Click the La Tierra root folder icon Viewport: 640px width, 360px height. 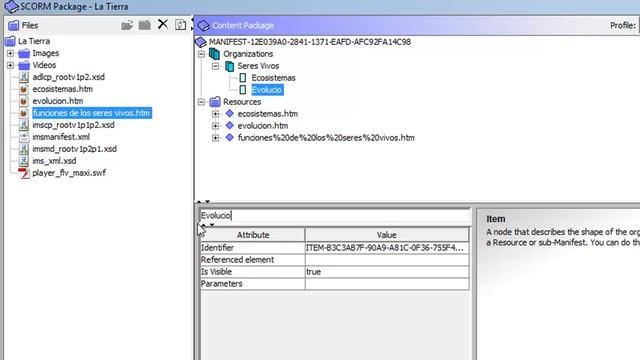click(10, 41)
